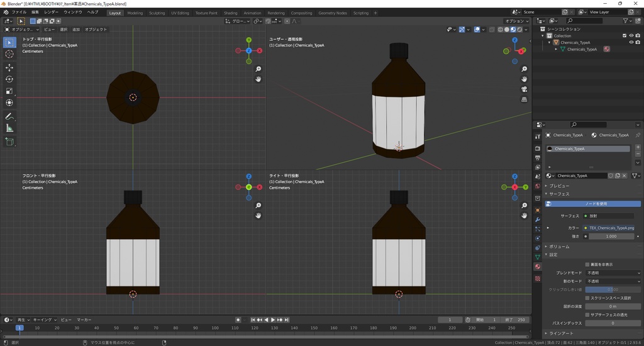The height and width of the screenshot is (346, 644).
Task: Select the Add Cube tool
Action: [9, 142]
